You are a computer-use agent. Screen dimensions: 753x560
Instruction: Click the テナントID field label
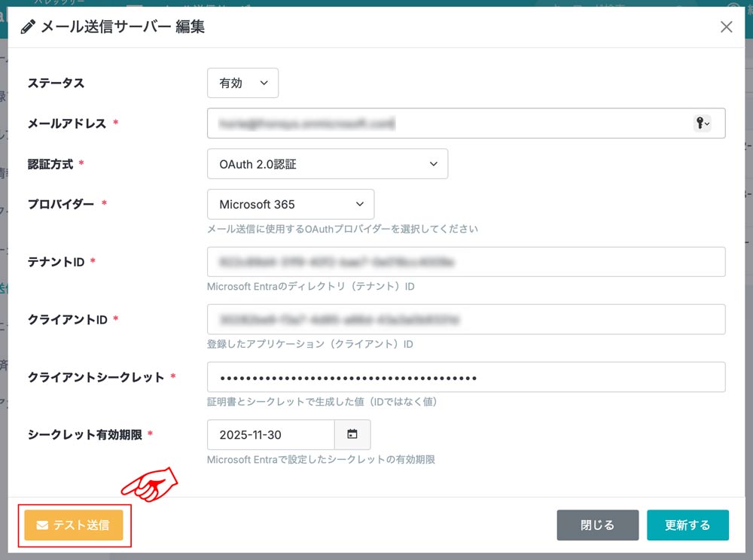pos(56,262)
